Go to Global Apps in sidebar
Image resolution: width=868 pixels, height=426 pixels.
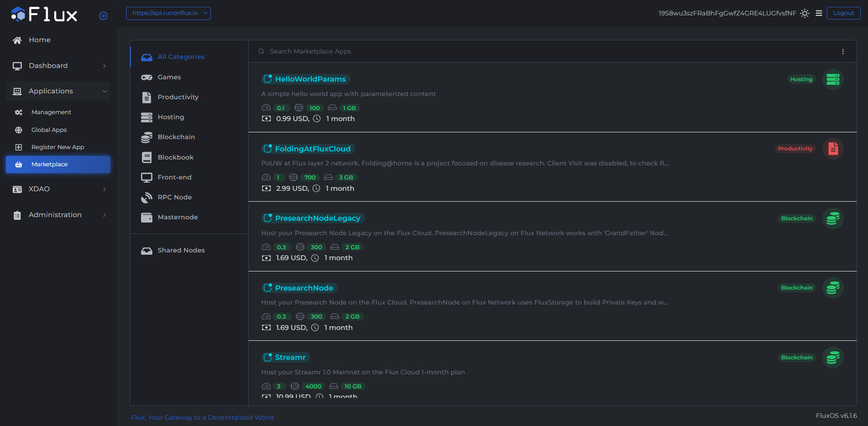tap(49, 130)
